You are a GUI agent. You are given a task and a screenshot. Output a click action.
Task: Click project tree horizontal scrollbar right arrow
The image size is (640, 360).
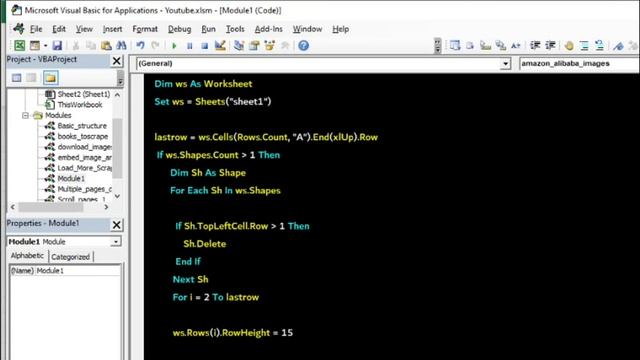point(106,207)
